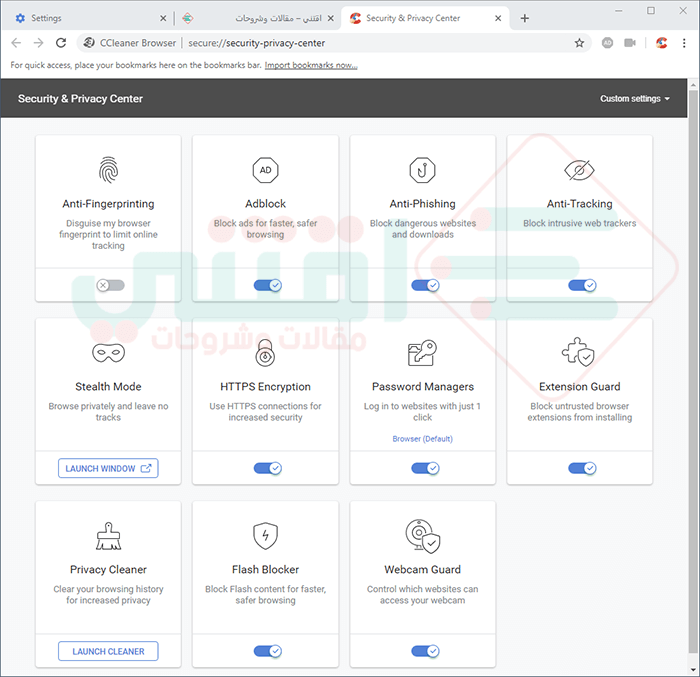Open the browser three-dot menu

(684, 43)
